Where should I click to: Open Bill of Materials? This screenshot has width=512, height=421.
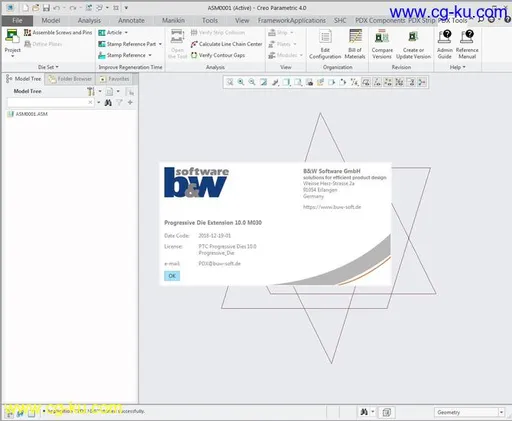click(355, 44)
